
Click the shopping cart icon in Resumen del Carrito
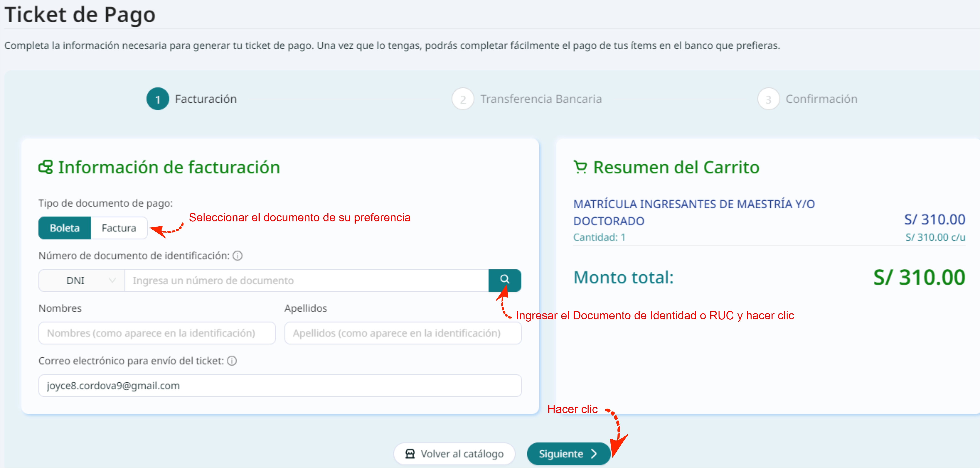[580, 167]
